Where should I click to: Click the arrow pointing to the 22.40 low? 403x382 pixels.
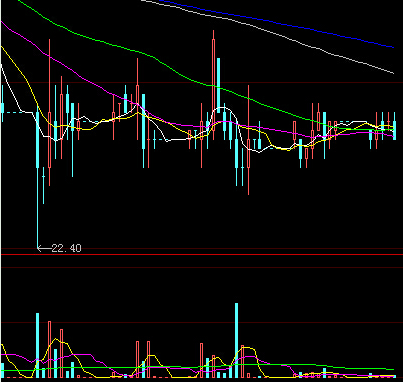[x=44, y=248]
